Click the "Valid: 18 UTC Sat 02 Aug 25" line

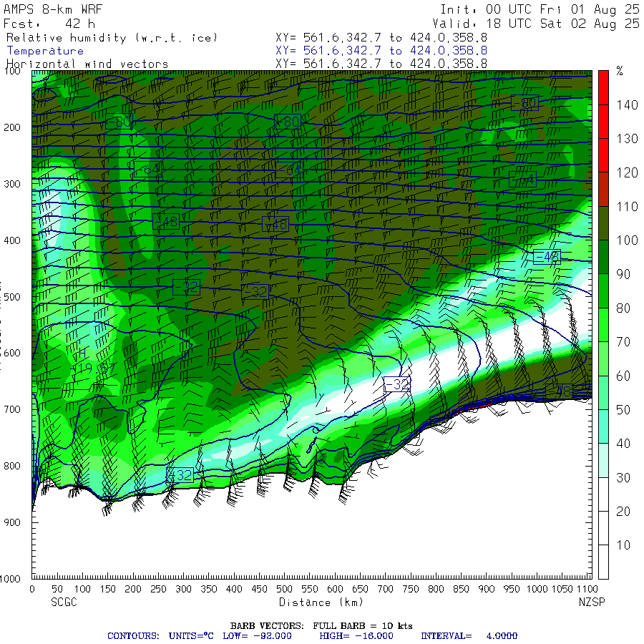coord(535,24)
